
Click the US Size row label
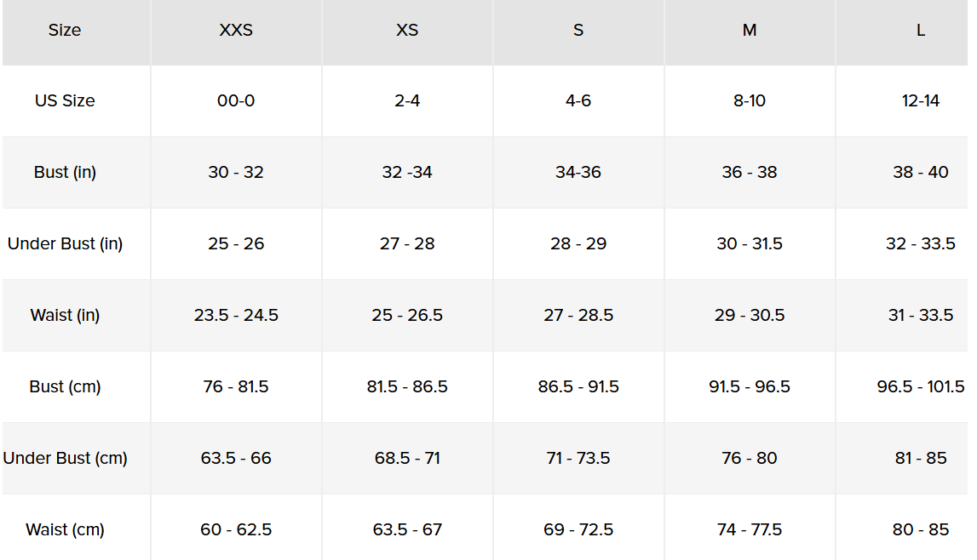click(x=65, y=100)
